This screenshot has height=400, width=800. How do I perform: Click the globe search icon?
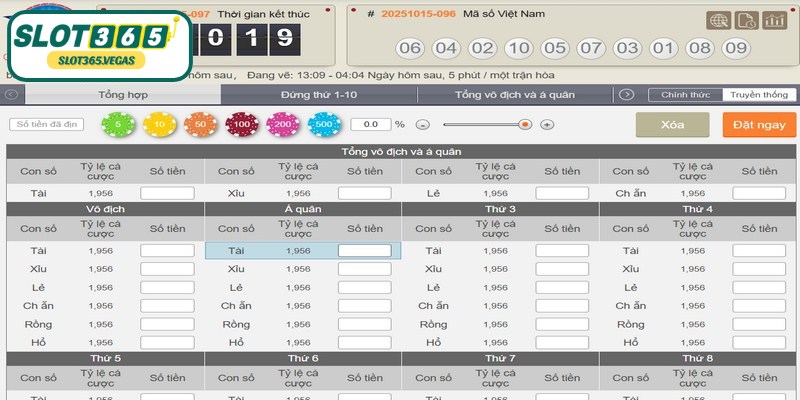point(718,20)
